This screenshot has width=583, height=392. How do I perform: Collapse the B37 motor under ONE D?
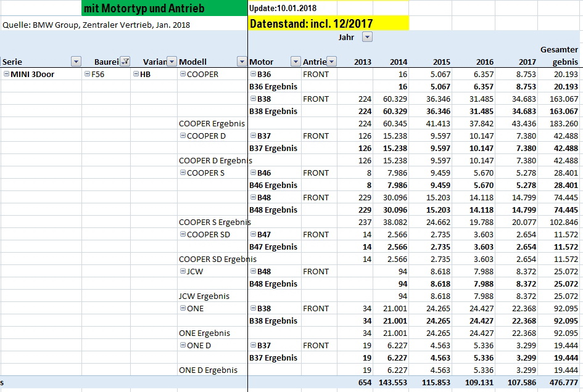pyautogui.click(x=253, y=345)
